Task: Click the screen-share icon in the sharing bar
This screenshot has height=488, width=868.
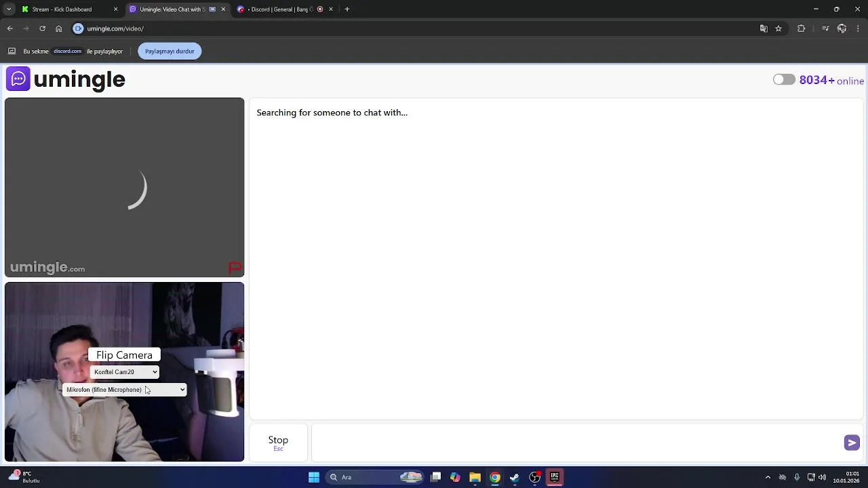Action: pos(12,51)
